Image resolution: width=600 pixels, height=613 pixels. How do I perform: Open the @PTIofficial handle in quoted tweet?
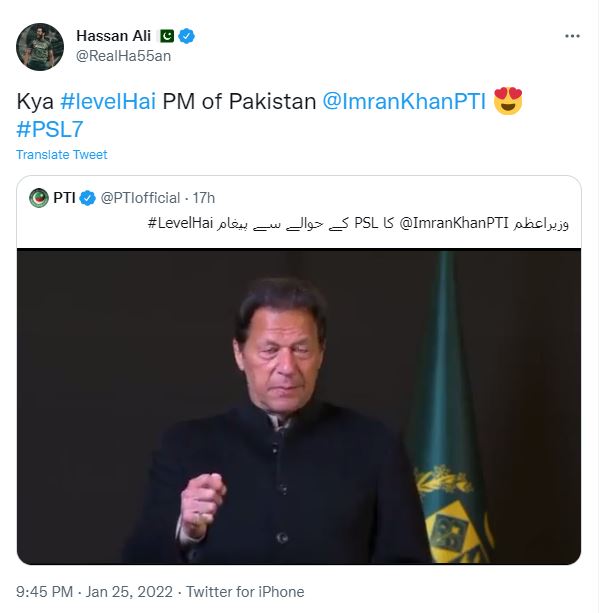pos(140,198)
